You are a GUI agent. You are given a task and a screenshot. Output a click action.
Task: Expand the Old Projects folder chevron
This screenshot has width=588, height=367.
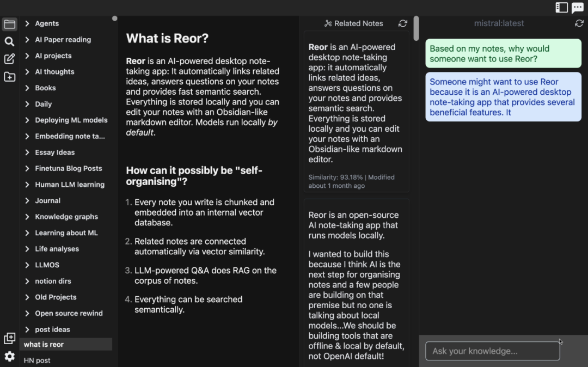point(27,297)
